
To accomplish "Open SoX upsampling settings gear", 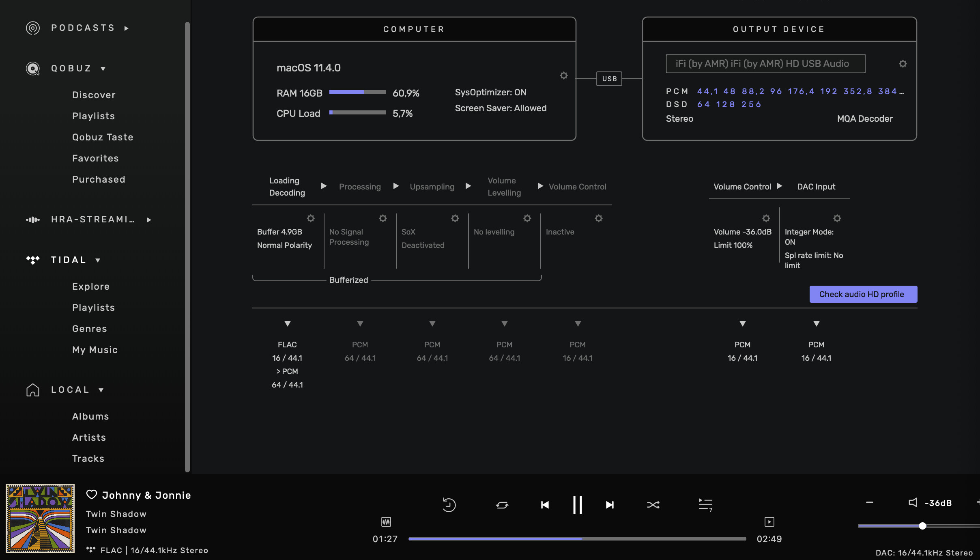I will 455,218.
